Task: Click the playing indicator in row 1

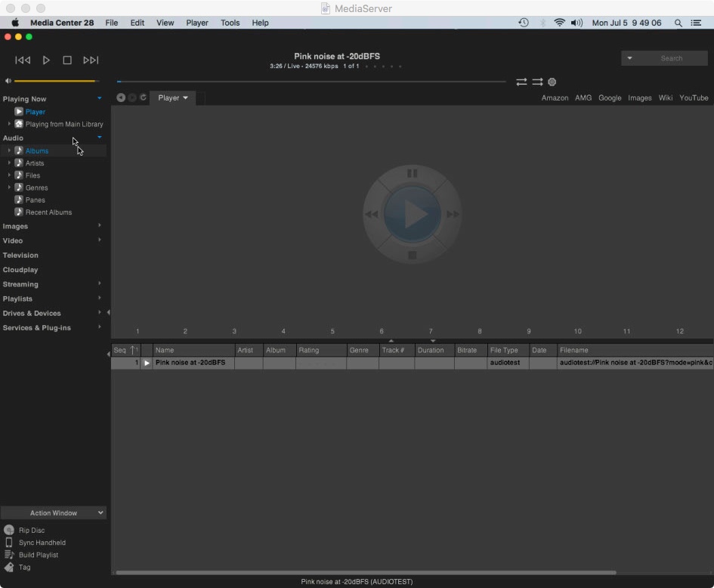Action: (147, 363)
